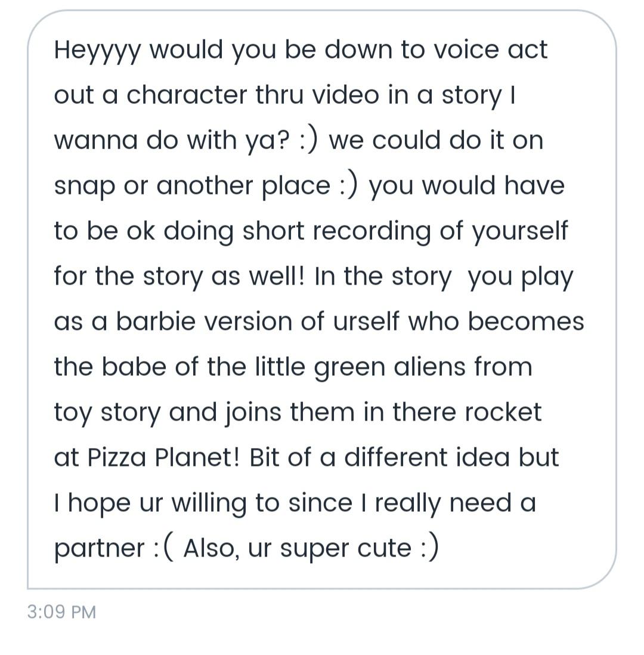Click the words "another place" in the message

(x=243, y=186)
